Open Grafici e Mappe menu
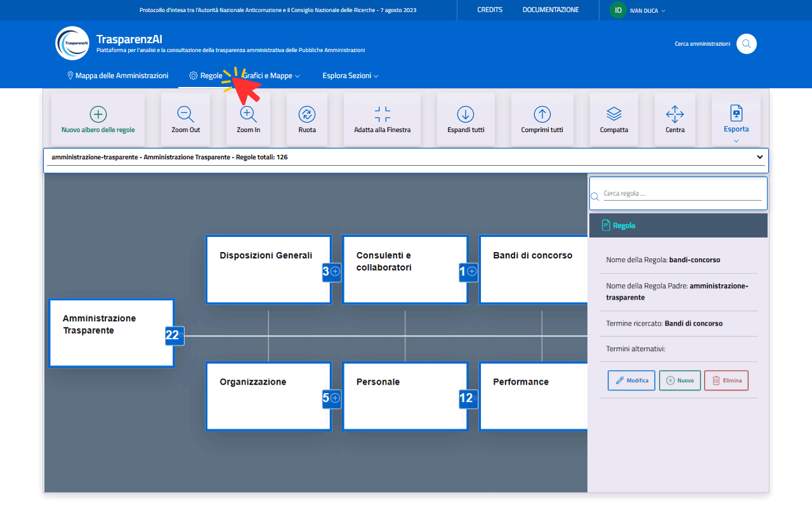 (271, 76)
